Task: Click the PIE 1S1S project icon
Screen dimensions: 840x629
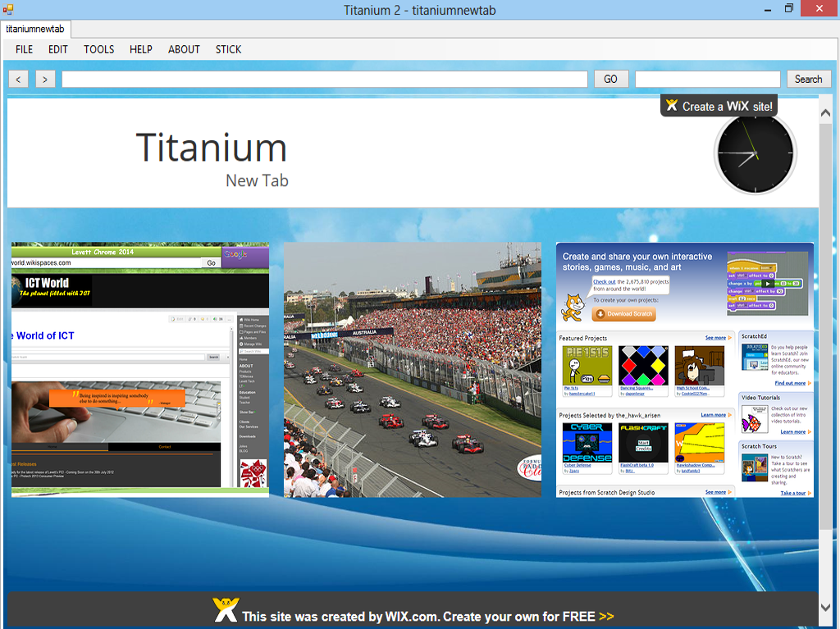Action: (587, 366)
